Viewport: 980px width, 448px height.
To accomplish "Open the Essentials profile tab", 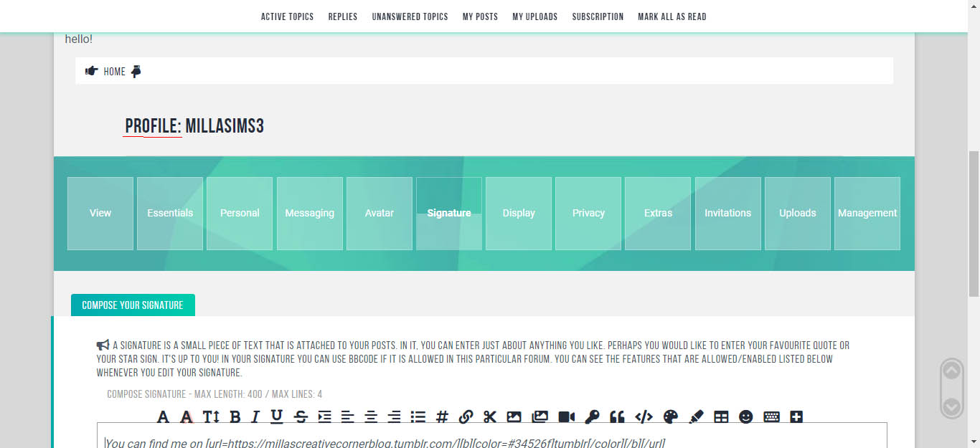I will click(x=170, y=214).
